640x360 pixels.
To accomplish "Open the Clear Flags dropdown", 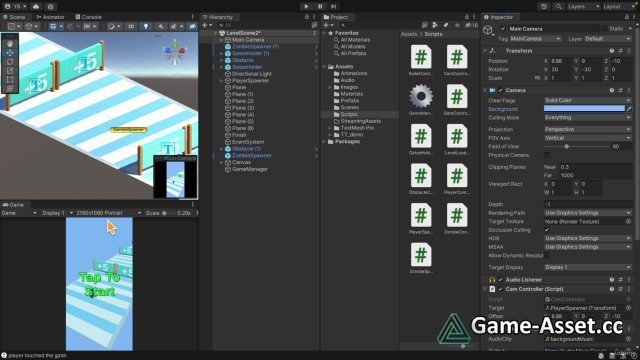I will point(588,100).
